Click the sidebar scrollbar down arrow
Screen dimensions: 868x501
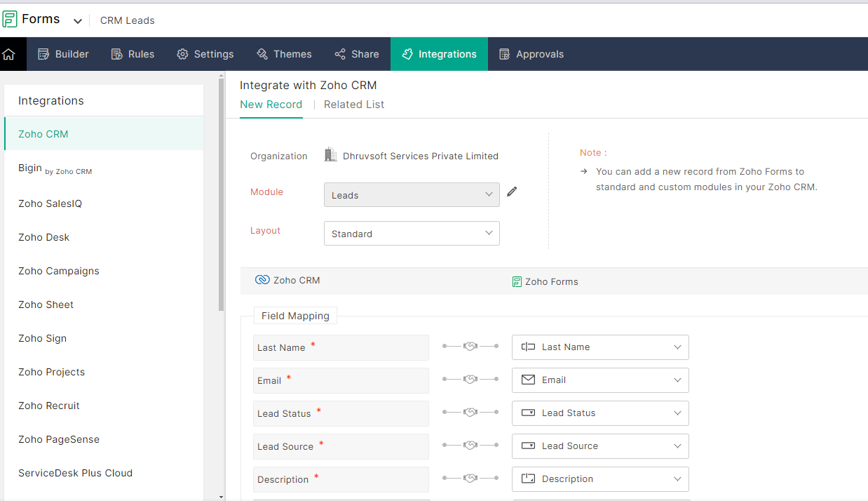click(222, 496)
